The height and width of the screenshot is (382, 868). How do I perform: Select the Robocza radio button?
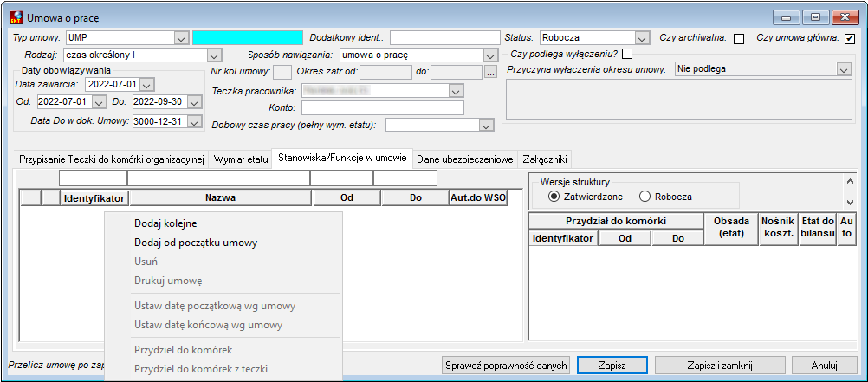(645, 197)
